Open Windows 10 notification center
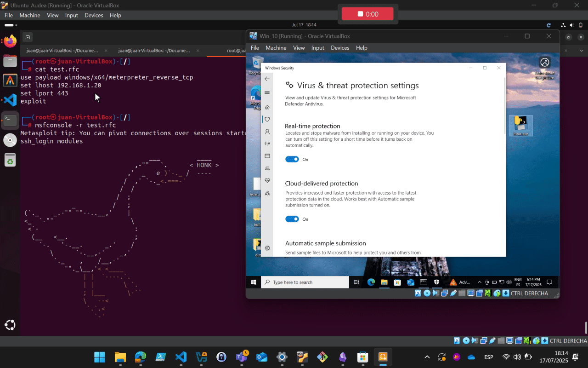The image size is (588, 368). (x=549, y=282)
